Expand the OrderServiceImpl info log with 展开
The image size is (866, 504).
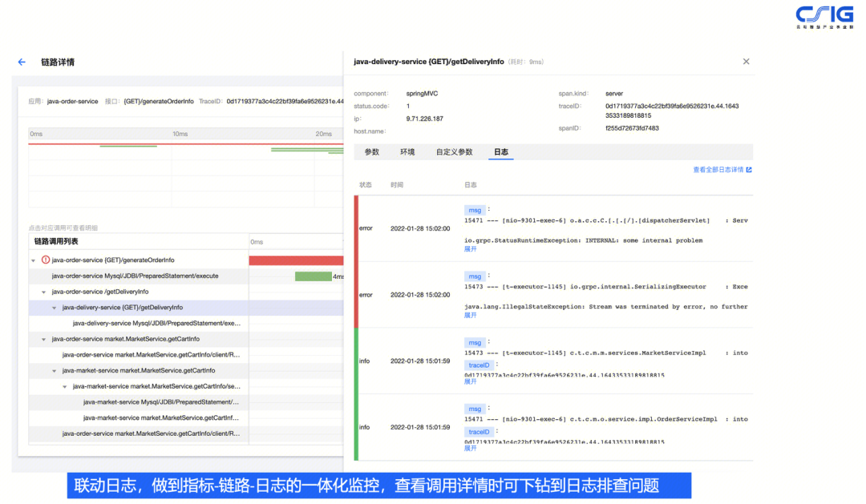(x=470, y=448)
